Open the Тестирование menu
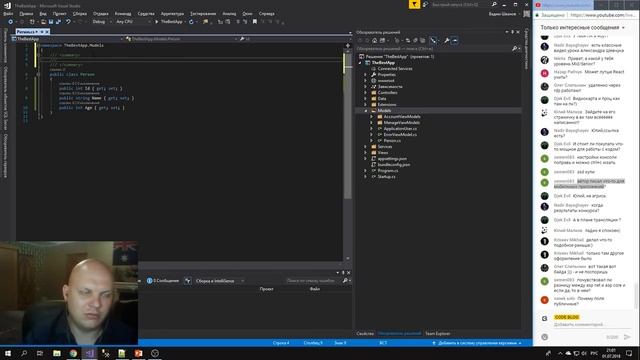The image size is (640, 360). tap(203, 13)
